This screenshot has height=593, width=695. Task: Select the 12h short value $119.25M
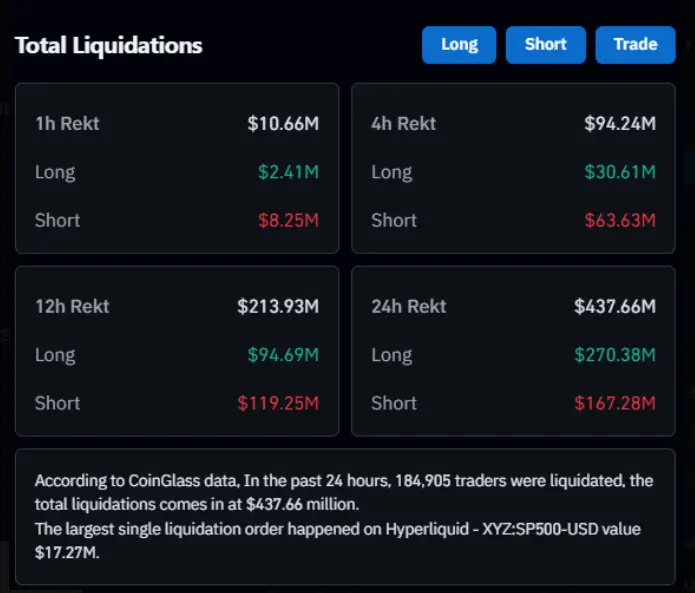(278, 403)
